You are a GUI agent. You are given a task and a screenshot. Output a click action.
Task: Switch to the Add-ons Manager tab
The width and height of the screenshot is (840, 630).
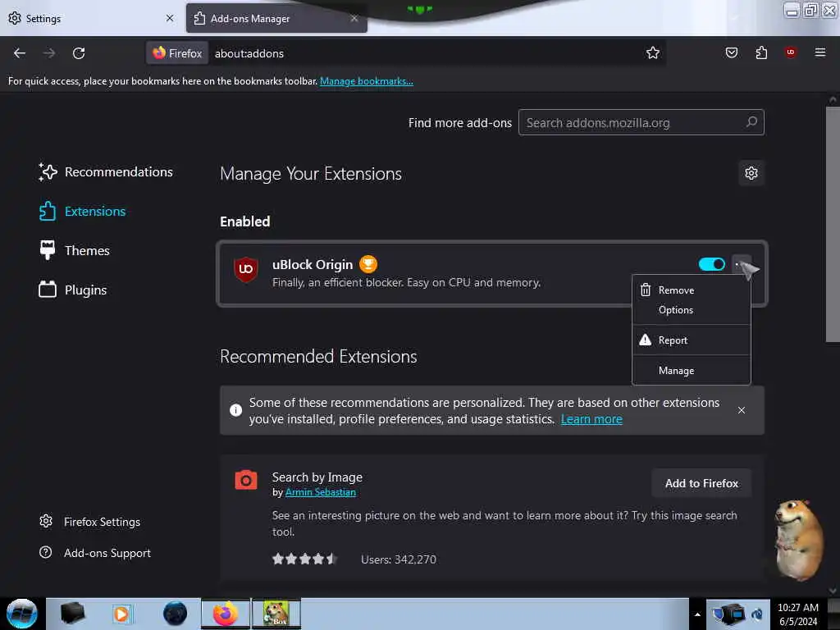click(x=276, y=18)
